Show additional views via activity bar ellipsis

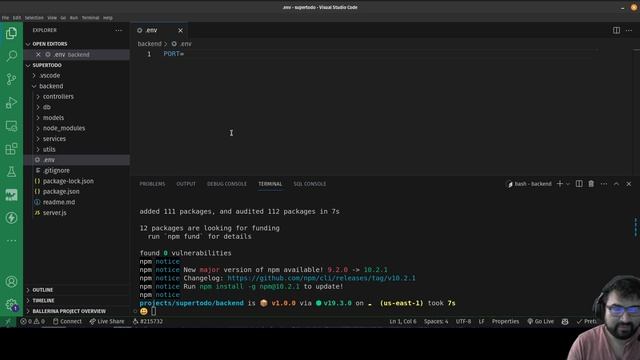click(x=11, y=240)
